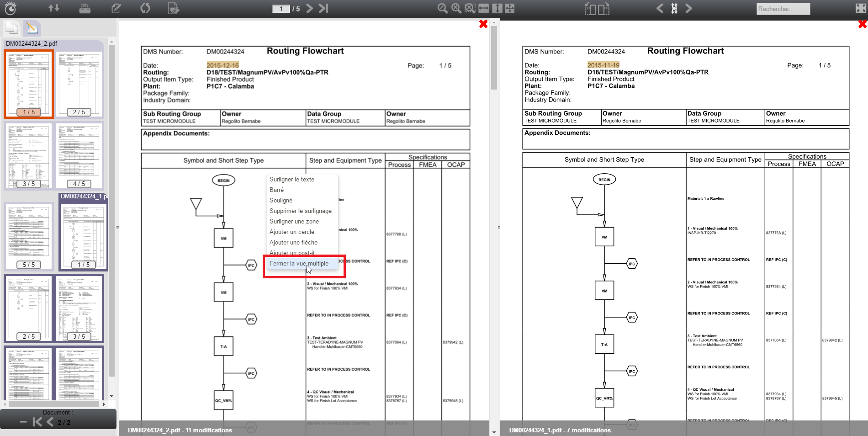
Task: Select 'Ajouter un cercle' in context menu
Action: coord(291,232)
